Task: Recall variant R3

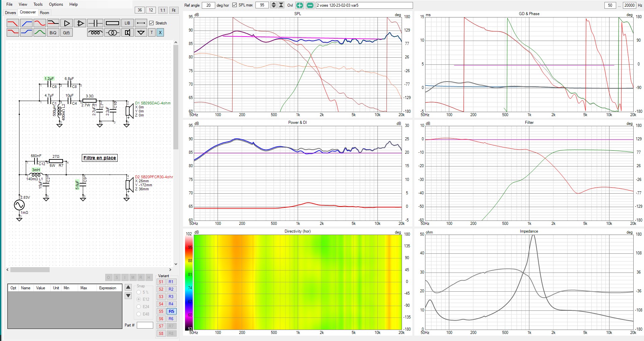Action: pos(171,296)
